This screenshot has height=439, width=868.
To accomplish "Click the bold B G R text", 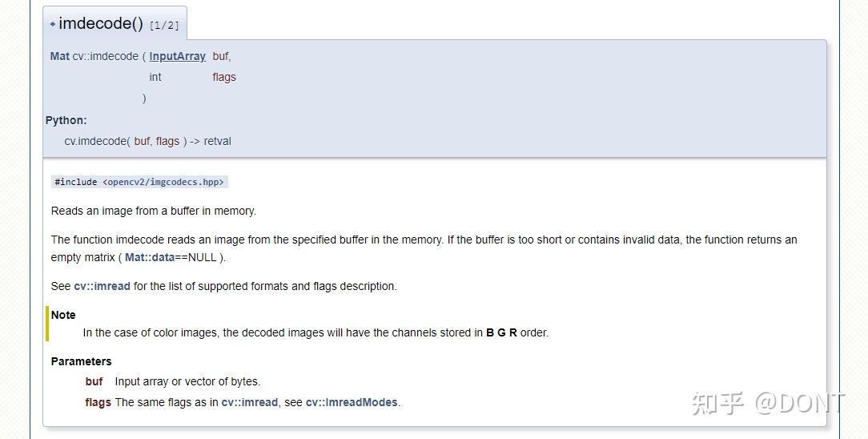I will [x=501, y=332].
